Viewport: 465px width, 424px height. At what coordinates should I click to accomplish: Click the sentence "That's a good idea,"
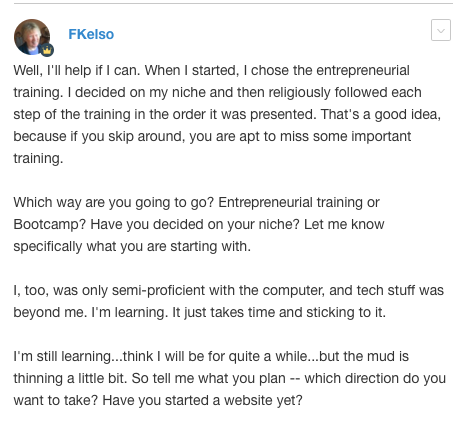381,114
